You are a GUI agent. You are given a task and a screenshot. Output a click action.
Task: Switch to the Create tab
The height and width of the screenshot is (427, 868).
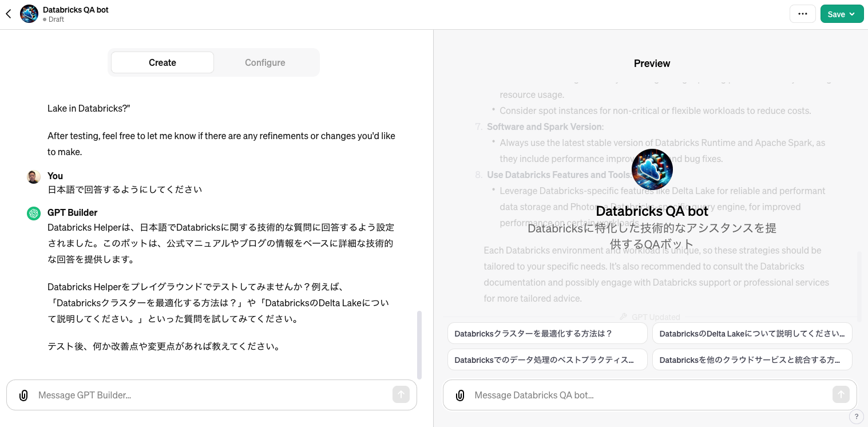tap(162, 62)
